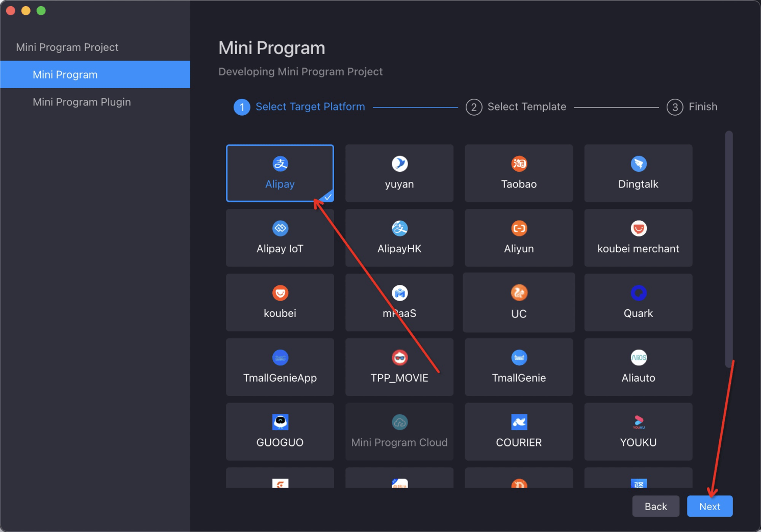
Task: Pick the UC browser icon
Action: point(519,293)
